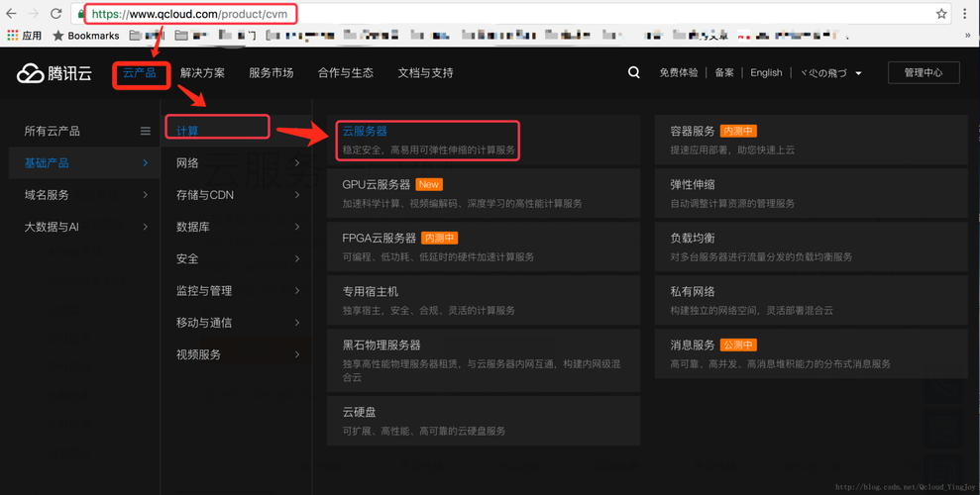Click the hamburger icon beside 所有云产品

click(146, 131)
